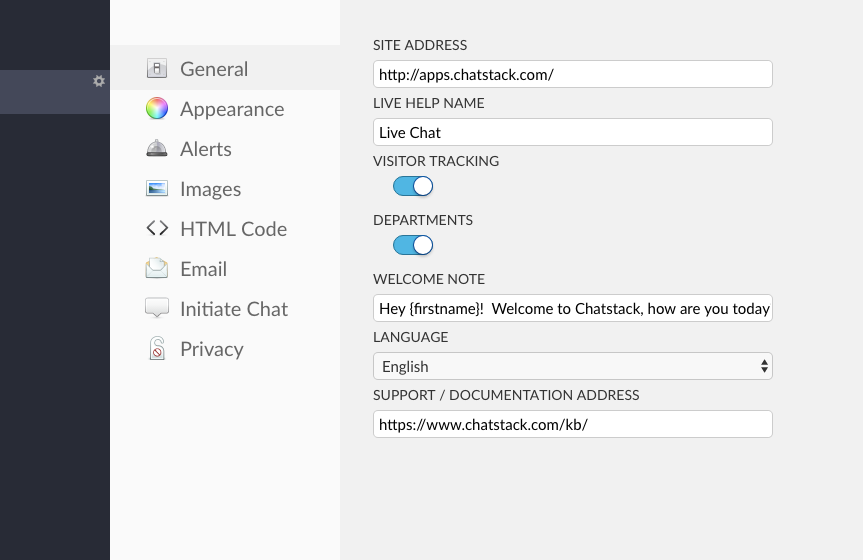Click the LANGUAGE label
Screen dimensions: 863x560
(411, 336)
